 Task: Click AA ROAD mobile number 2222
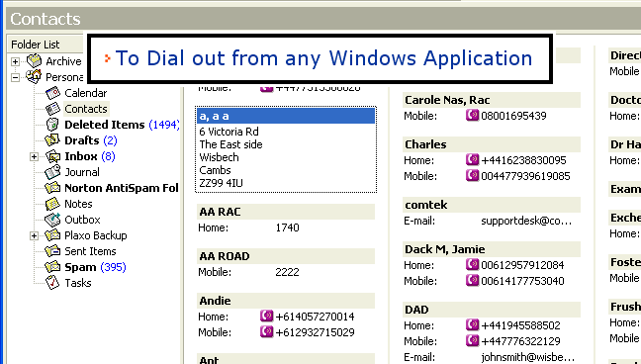[288, 272]
